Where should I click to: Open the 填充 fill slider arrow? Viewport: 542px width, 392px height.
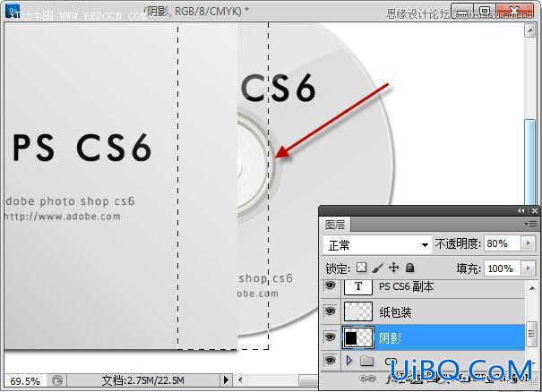(528, 268)
